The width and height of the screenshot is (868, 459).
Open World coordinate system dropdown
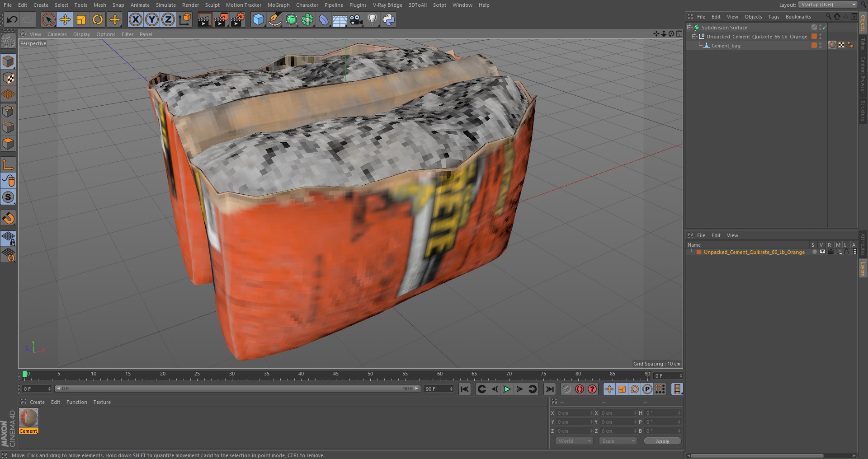[x=574, y=441]
